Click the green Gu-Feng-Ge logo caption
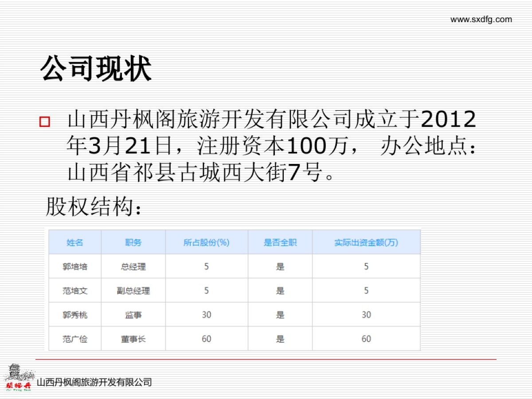This screenshot has height=399, width=532. [x=18, y=390]
